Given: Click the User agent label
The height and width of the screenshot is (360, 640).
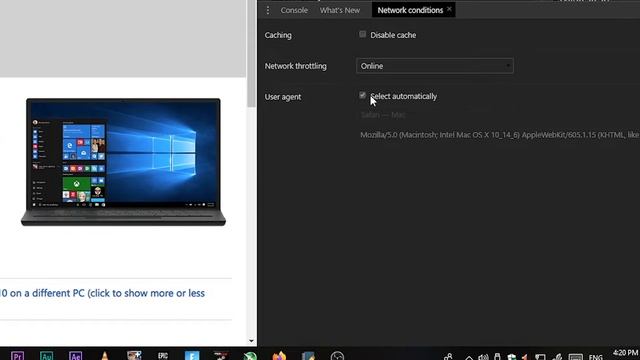Looking at the screenshot, I should pyautogui.click(x=283, y=97).
